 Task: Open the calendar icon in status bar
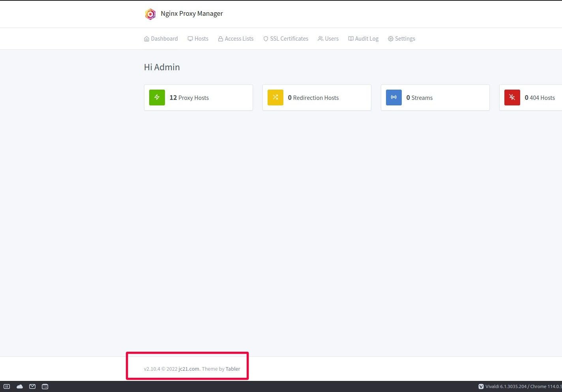coord(45,386)
